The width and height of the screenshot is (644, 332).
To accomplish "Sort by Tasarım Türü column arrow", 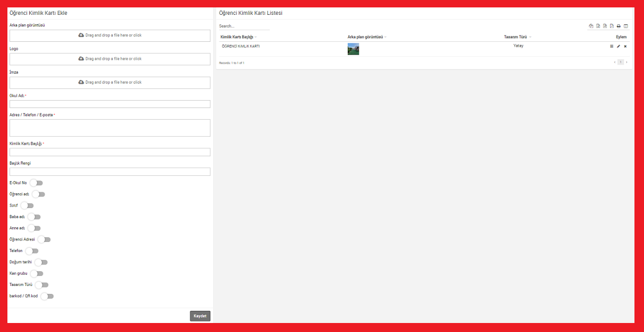I will [x=530, y=37].
